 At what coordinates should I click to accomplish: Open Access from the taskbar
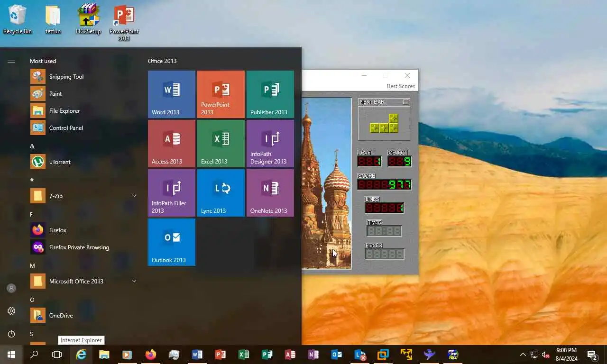[290, 355]
